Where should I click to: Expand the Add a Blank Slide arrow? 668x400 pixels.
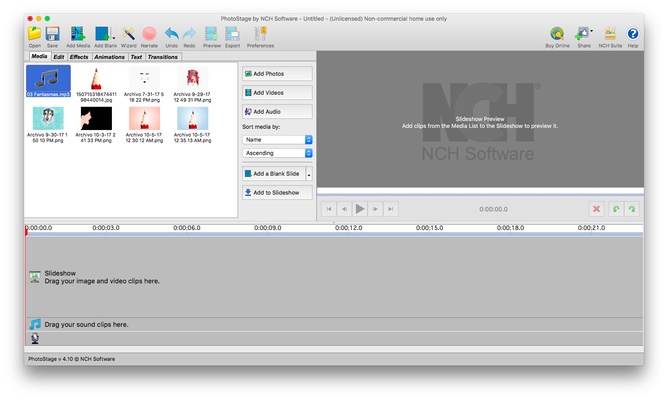coord(309,174)
